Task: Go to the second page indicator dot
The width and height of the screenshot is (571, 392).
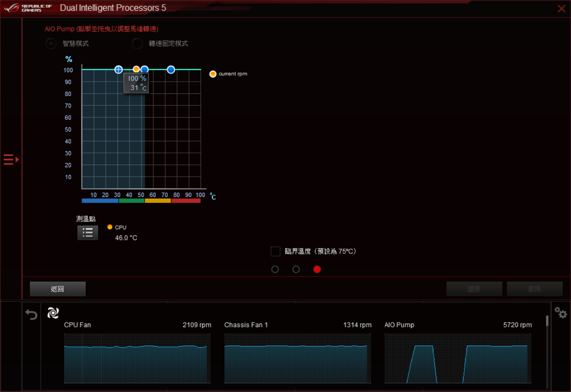Action: pos(296,269)
